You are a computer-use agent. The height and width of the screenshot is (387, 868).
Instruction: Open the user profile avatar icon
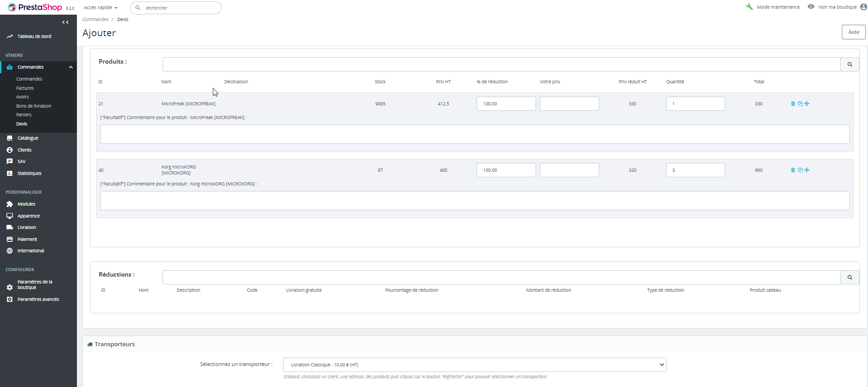(863, 7)
